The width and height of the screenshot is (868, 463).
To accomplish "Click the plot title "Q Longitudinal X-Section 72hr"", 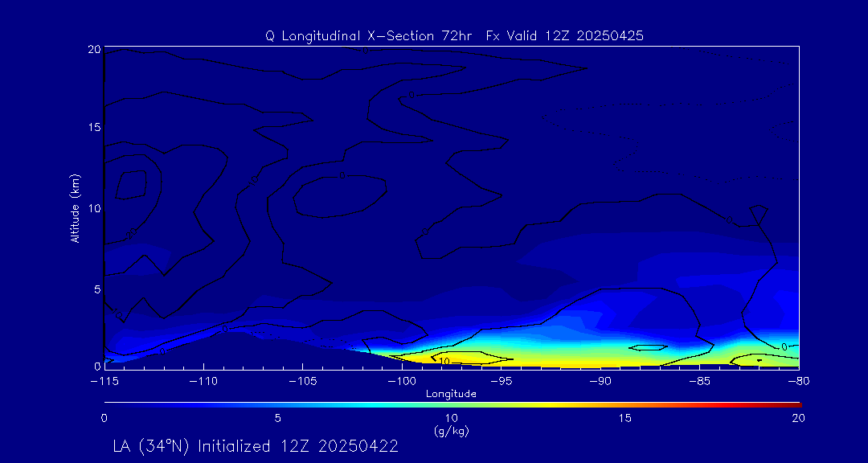I will [x=369, y=36].
